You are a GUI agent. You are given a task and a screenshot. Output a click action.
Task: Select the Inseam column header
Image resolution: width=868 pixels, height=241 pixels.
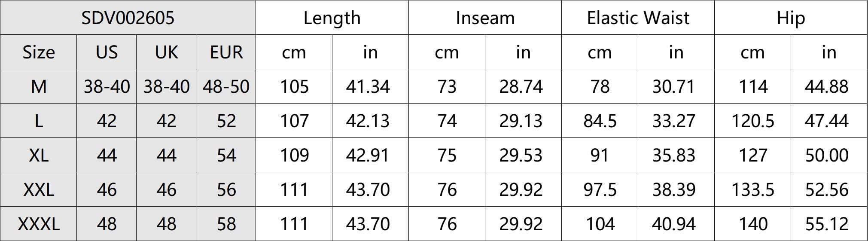tap(485, 18)
